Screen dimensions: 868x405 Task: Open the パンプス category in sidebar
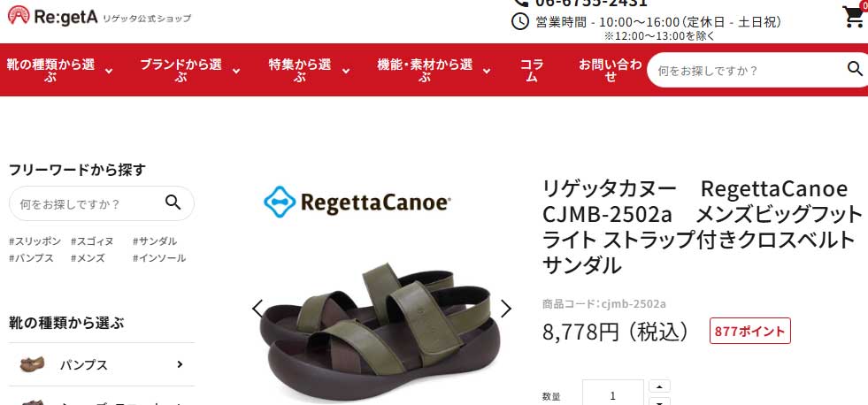coord(102,364)
